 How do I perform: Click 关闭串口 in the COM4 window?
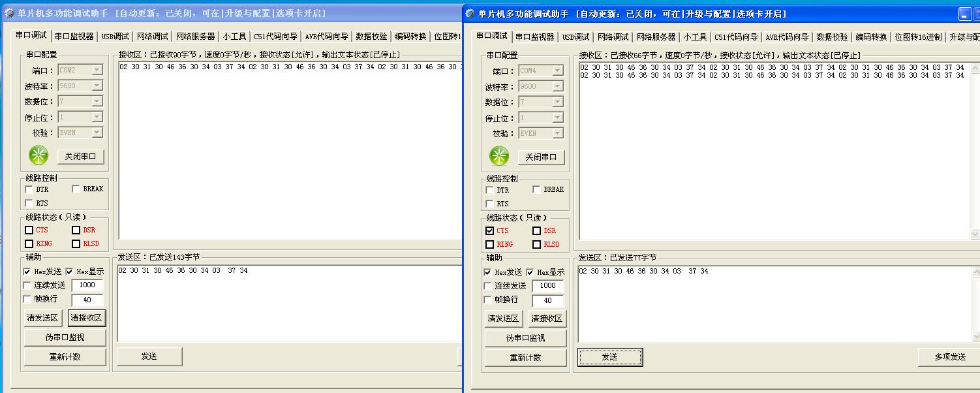(541, 157)
